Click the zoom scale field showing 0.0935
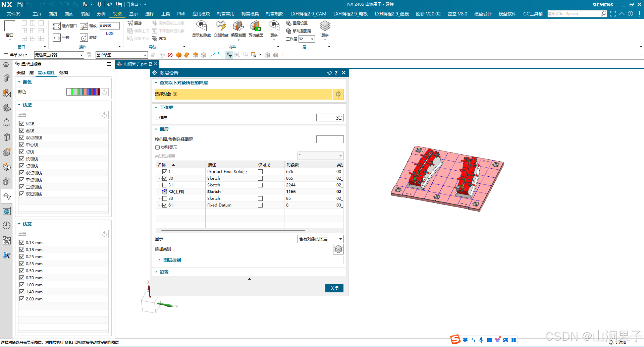 (x=109, y=26)
